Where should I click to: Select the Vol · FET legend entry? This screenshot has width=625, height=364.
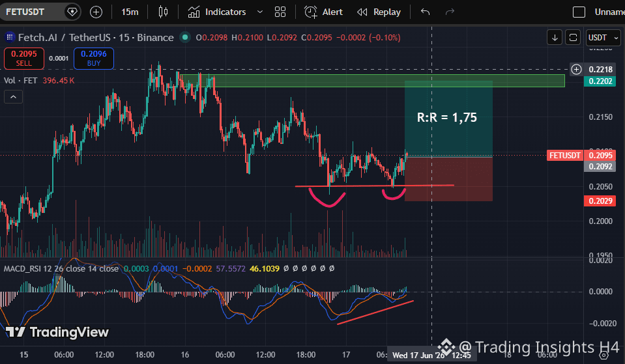(20, 81)
